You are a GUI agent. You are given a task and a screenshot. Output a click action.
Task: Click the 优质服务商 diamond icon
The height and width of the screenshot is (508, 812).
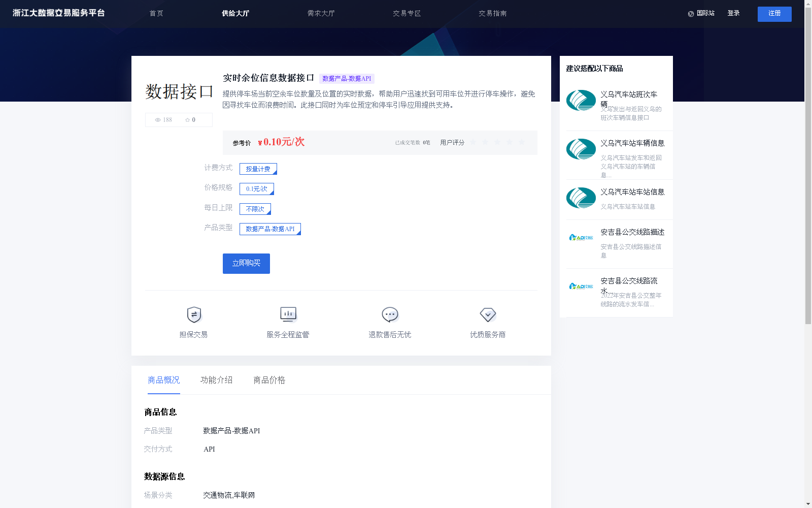pos(488,315)
